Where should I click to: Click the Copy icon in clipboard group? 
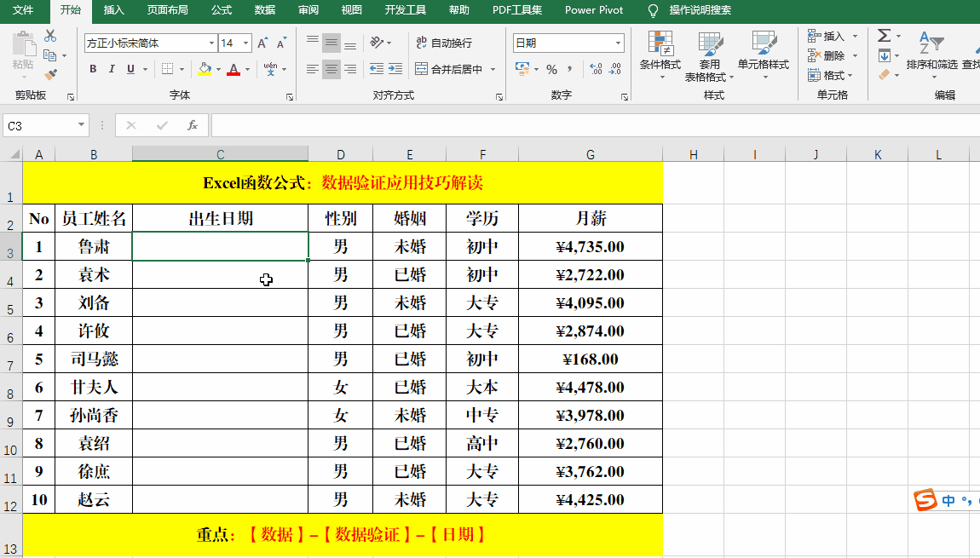click(x=50, y=55)
